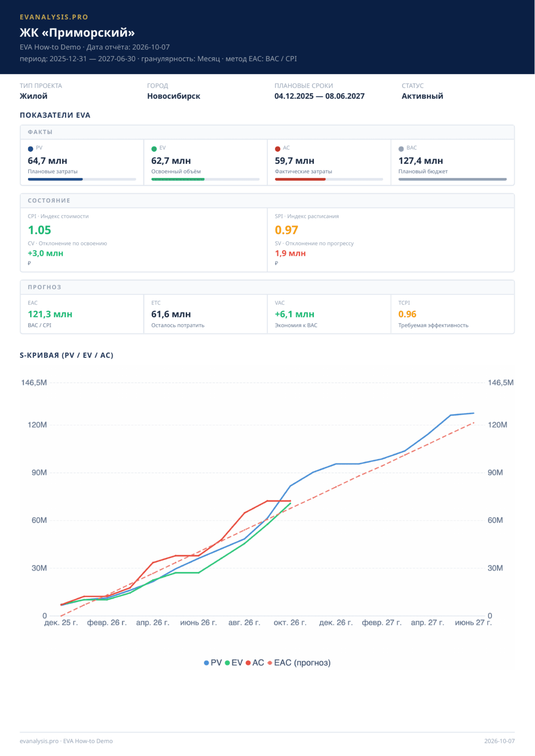Select the report title ЖК «Приморский»
The width and height of the screenshot is (535, 756).
click(77, 32)
